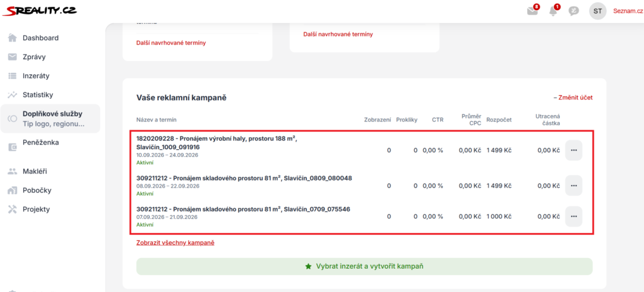The image size is (644, 292).
Task: Click Vybrat inzerát a vytvořit kampaň button
Action: [364, 266]
